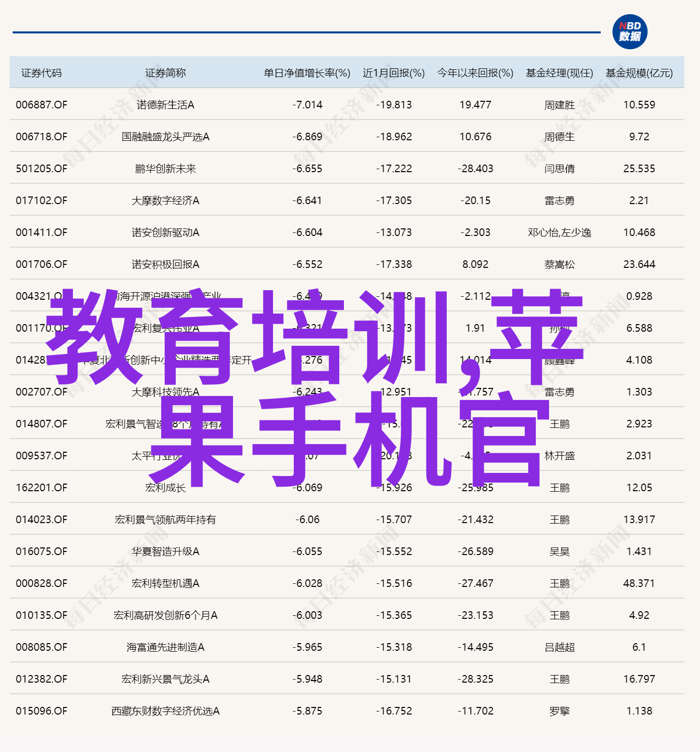The height and width of the screenshot is (752, 700).
Task: Click manager name 周建胜
Action: (x=560, y=105)
